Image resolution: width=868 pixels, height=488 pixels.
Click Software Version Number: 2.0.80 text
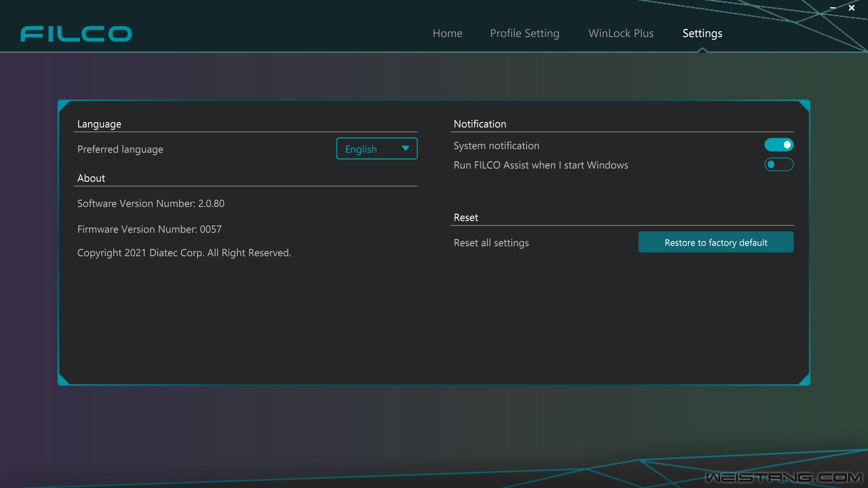click(151, 204)
